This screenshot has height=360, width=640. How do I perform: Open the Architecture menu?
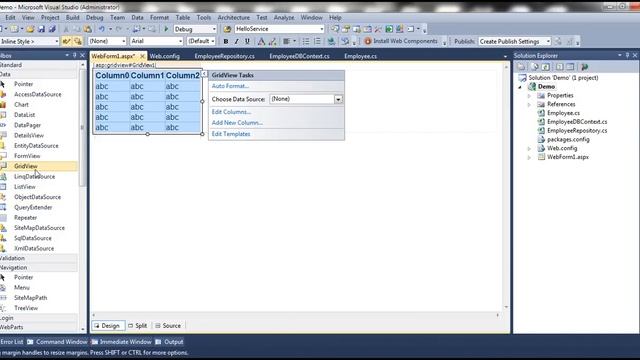pyautogui.click(x=233, y=18)
